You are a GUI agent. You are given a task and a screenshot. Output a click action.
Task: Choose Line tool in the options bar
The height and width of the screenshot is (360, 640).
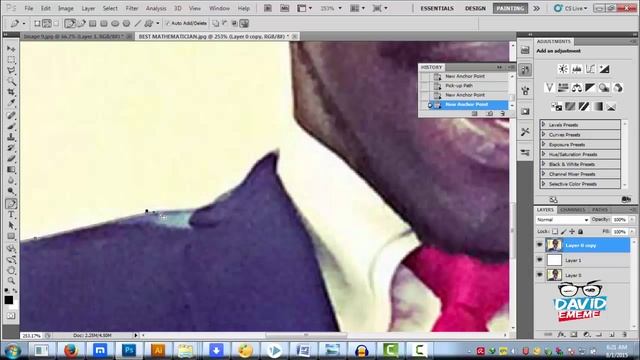pos(138,24)
